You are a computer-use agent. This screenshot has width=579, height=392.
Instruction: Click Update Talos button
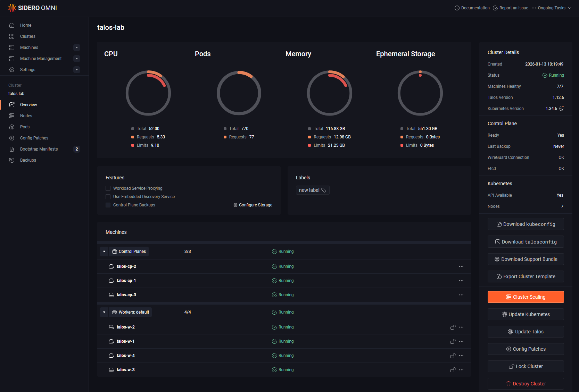[526, 332]
